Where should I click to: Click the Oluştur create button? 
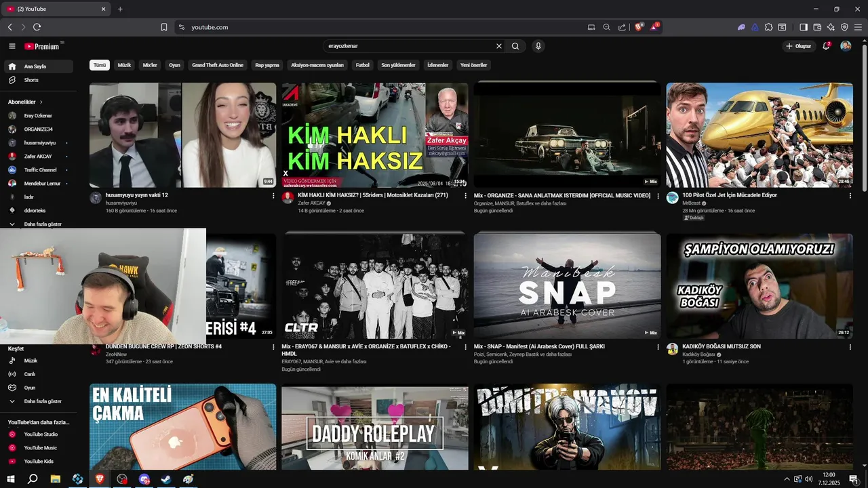(x=799, y=46)
